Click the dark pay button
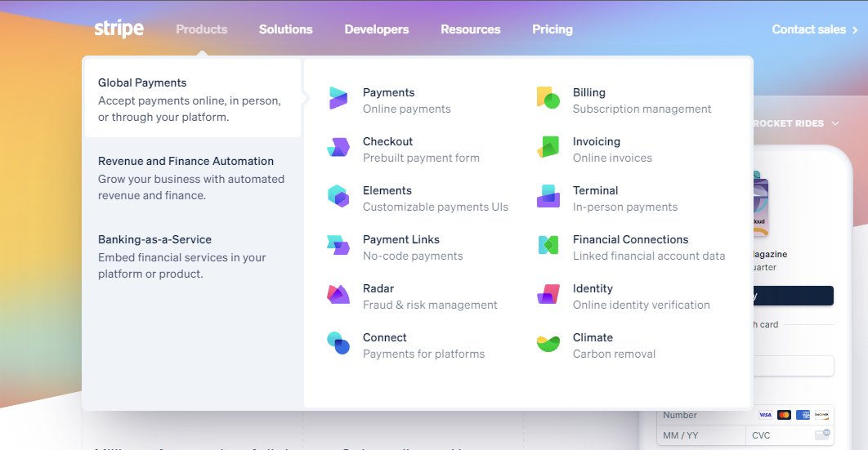The width and height of the screenshot is (868, 450). coord(793,295)
